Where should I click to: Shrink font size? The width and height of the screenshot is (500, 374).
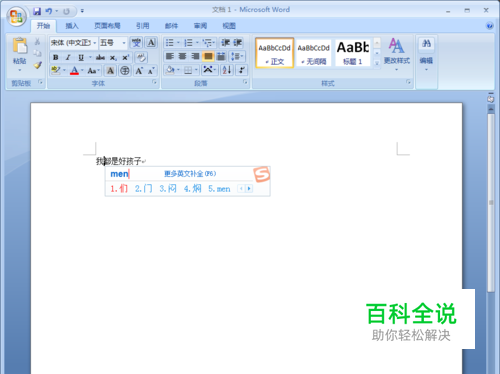pos(151,70)
